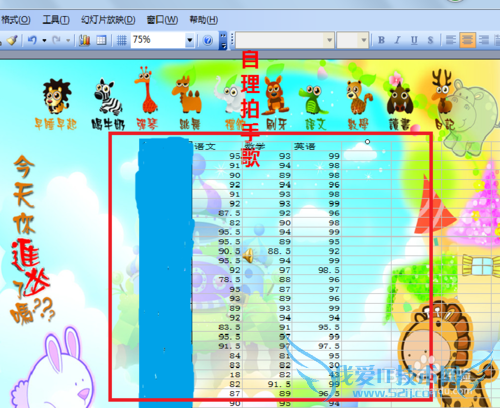Select the 早睡早起 text label
The width and height of the screenshot is (500, 408).
click(x=56, y=124)
